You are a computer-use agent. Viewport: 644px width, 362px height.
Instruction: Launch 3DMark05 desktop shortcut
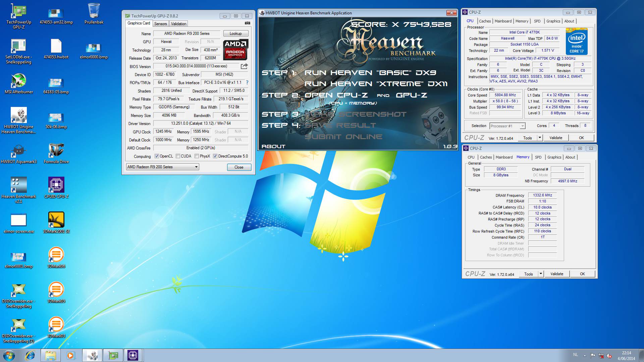(56, 292)
